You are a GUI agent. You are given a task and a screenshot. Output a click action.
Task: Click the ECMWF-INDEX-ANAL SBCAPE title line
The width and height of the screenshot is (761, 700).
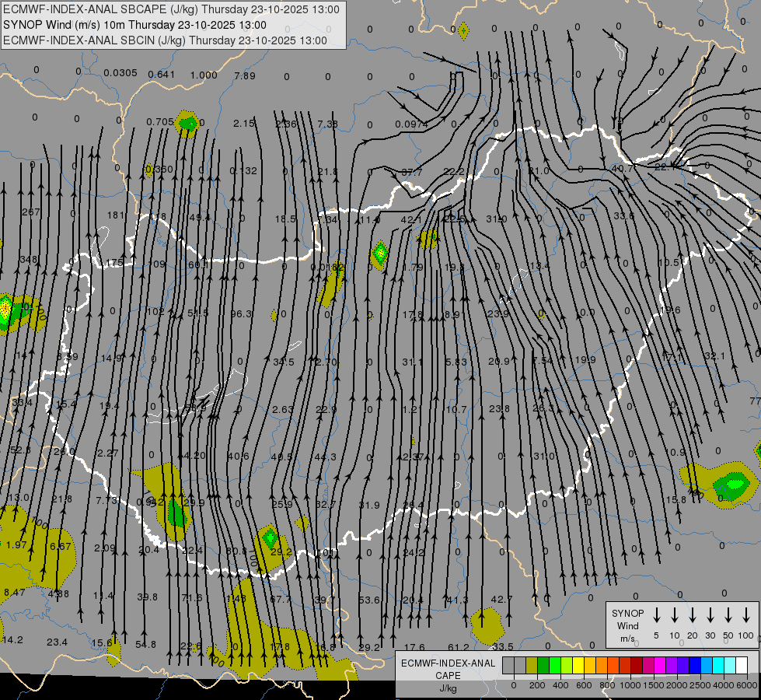point(171,9)
